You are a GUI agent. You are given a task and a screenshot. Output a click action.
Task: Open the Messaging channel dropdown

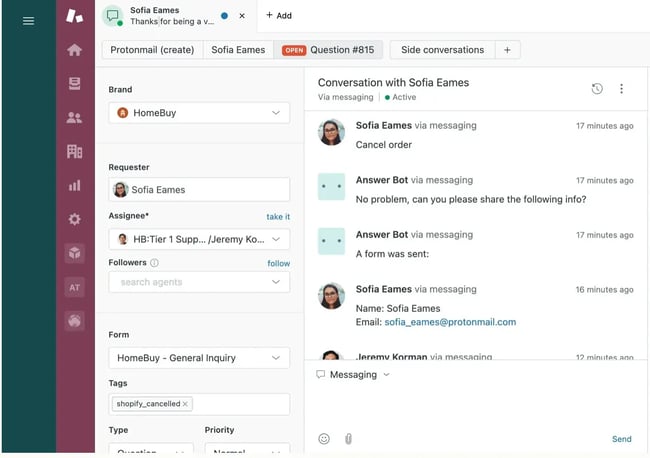(x=353, y=375)
